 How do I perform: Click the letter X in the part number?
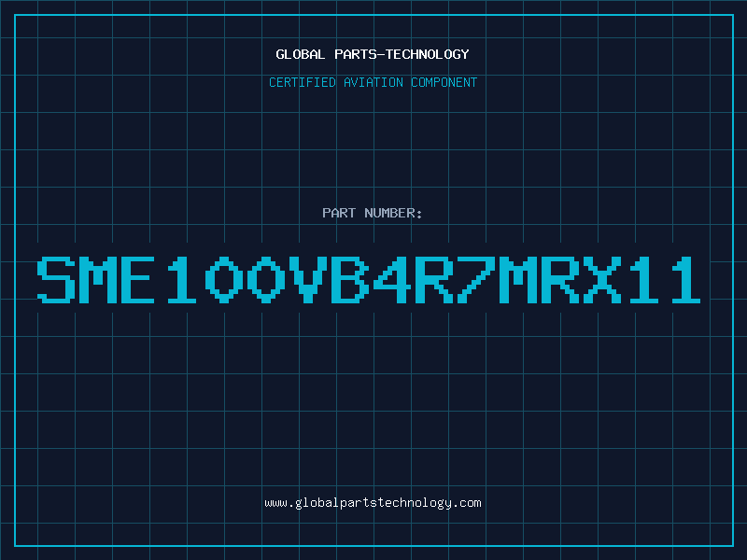tap(601, 280)
